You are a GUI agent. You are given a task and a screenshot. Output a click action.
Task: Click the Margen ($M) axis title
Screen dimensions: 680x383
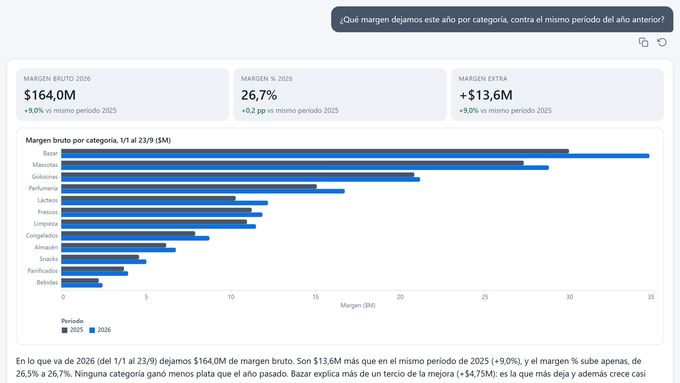point(358,305)
